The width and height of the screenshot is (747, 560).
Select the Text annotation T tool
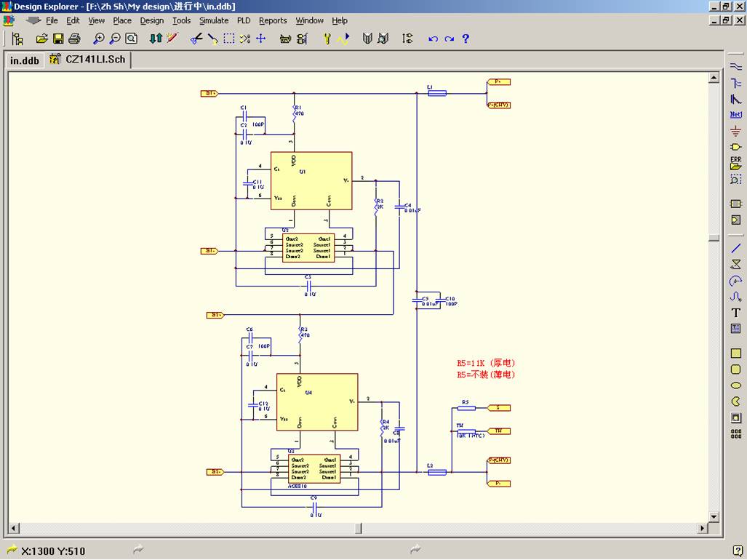[x=736, y=313]
